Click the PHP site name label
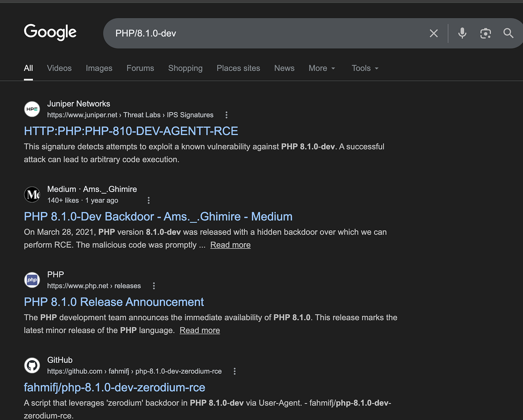523x420 pixels. (x=56, y=275)
